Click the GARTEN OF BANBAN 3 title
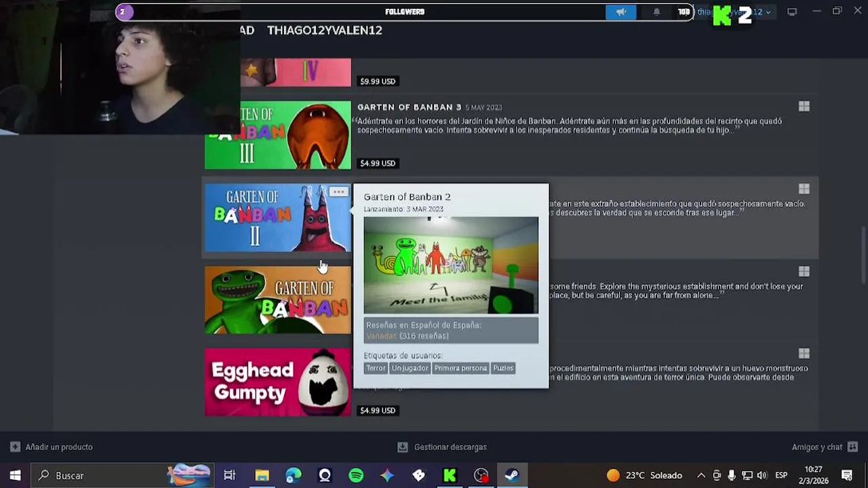 tap(409, 107)
